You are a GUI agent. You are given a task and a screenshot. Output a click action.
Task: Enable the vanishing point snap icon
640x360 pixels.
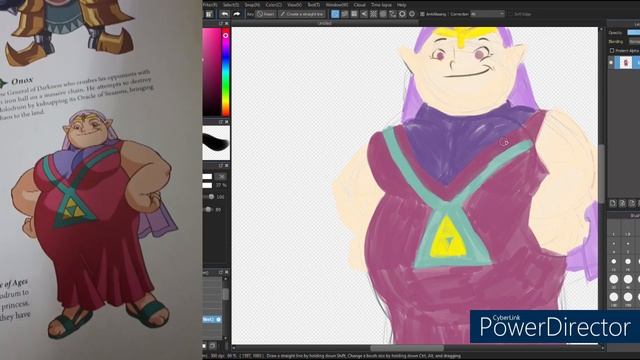(x=364, y=14)
